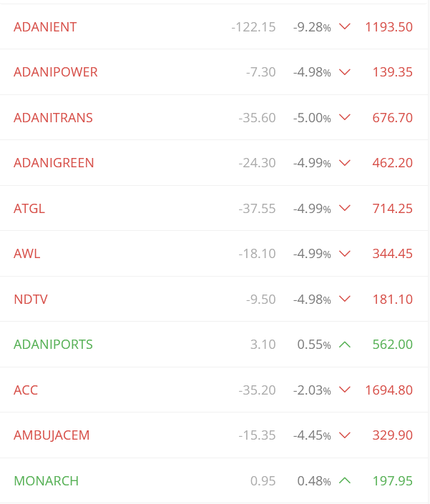
Task: Open the ADANIENT stock symbol
Action: pos(45,27)
